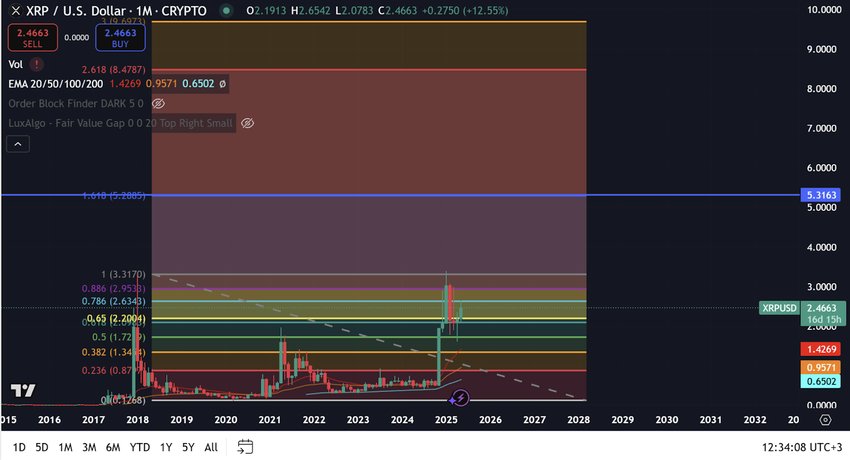Viewport: 850px width, 460px height.
Task: Click the blue BUY 2.4663 button
Action: pyautogui.click(x=120, y=38)
